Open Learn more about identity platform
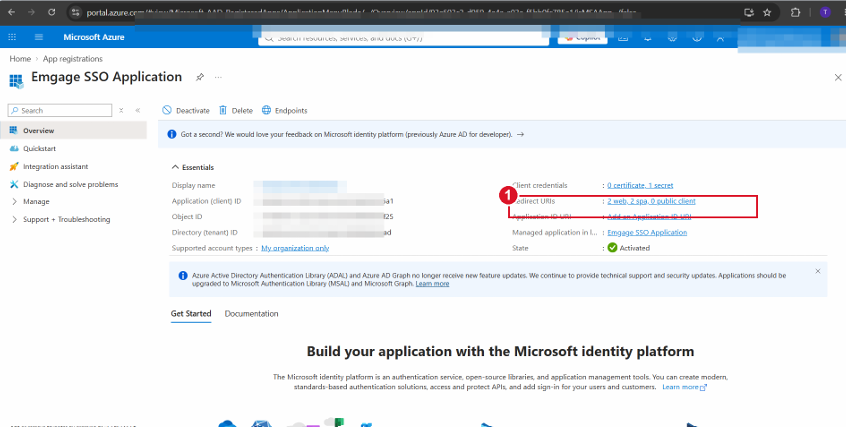846x427 pixels. click(x=684, y=387)
